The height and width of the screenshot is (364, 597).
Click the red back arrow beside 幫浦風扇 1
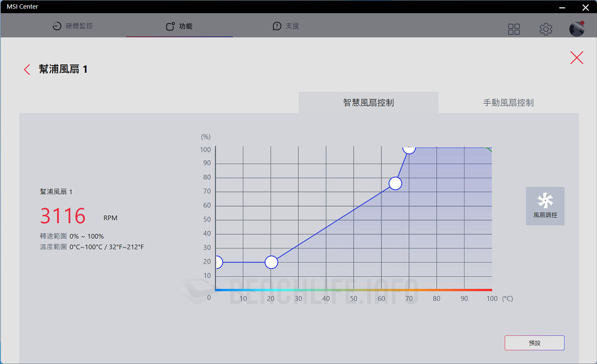tap(27, 70)
